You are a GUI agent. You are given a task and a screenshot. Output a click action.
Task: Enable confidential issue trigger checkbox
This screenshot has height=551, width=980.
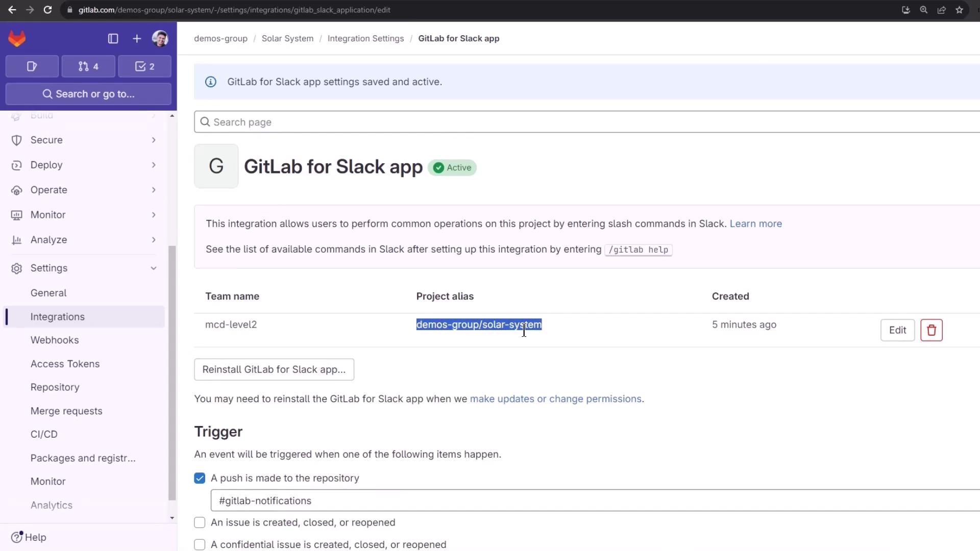(x=200, y=544)
